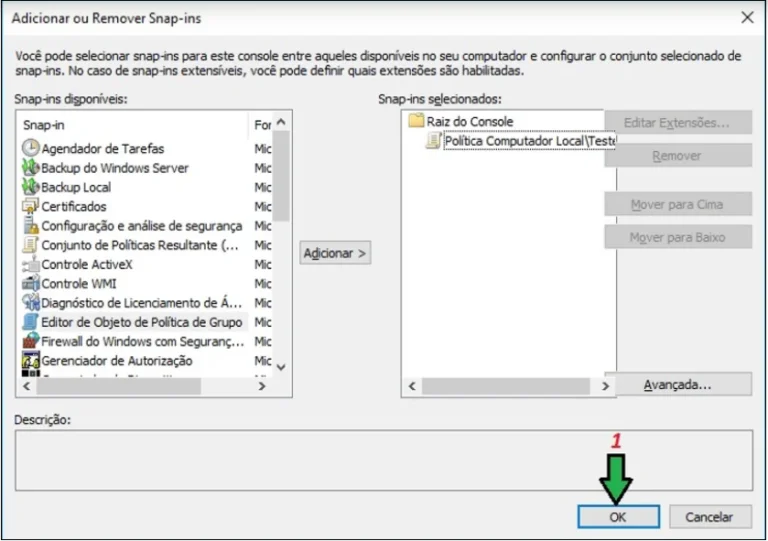Click the Backup do Windows Server icon
Screen dimensions: 768x541
(31, 168)
